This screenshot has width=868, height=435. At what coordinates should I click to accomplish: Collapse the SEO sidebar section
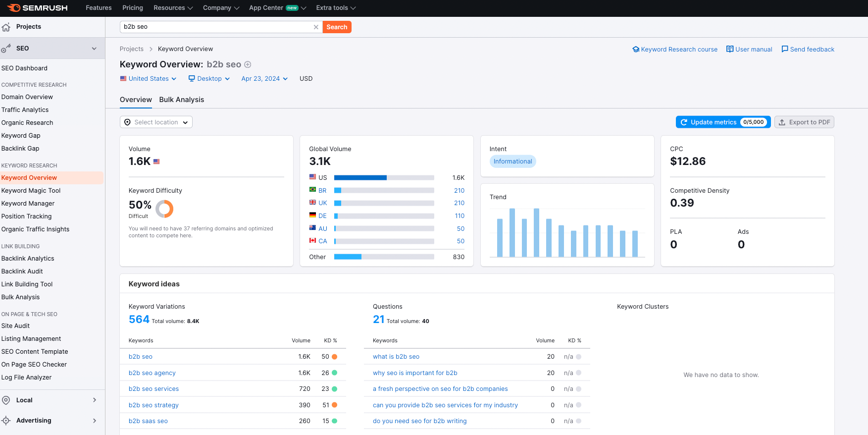(94, 49)
